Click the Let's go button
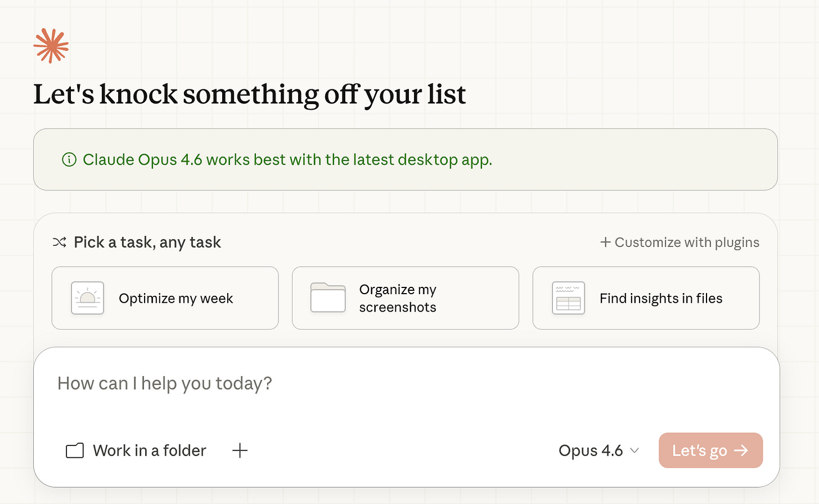 (710, 450)
